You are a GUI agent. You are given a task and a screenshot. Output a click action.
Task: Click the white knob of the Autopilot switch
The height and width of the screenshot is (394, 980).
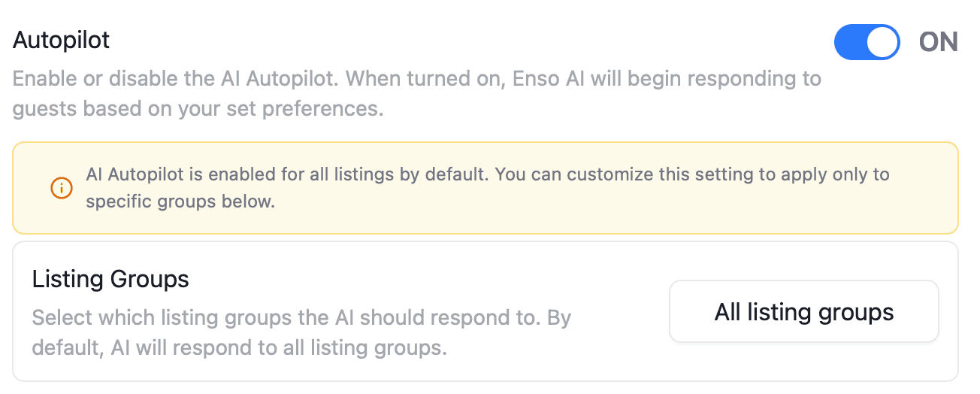[x=882, y=42]
